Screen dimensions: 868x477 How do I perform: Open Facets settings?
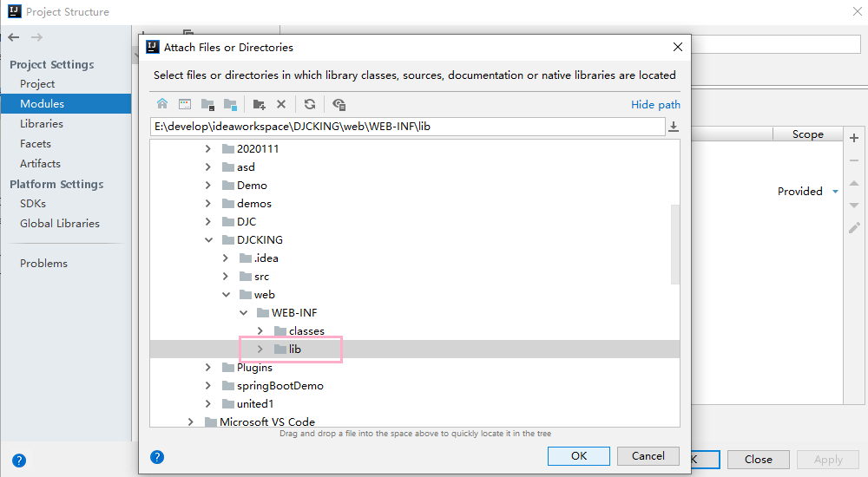(36, 143)
